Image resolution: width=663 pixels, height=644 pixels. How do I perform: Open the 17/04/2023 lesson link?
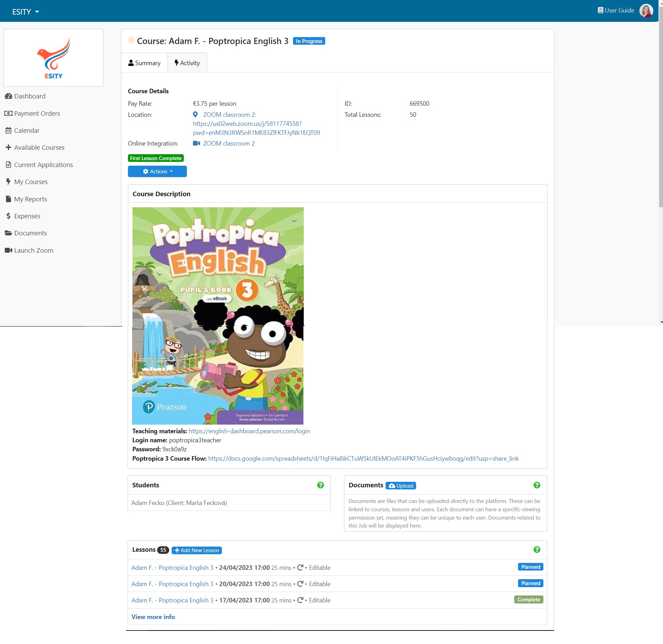(172, 600)
